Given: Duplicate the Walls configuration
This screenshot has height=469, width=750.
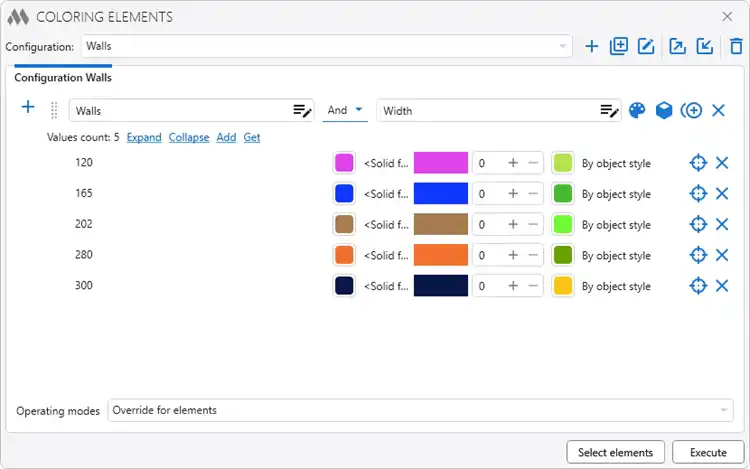Looking at the screenshot, I should [x=619, y=46].
